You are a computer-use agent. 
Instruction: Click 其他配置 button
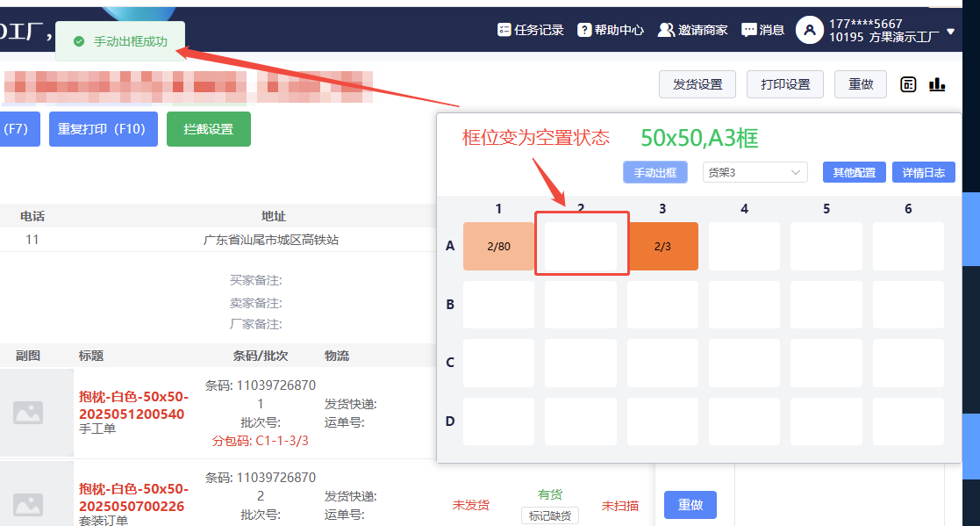pos(854,173)
